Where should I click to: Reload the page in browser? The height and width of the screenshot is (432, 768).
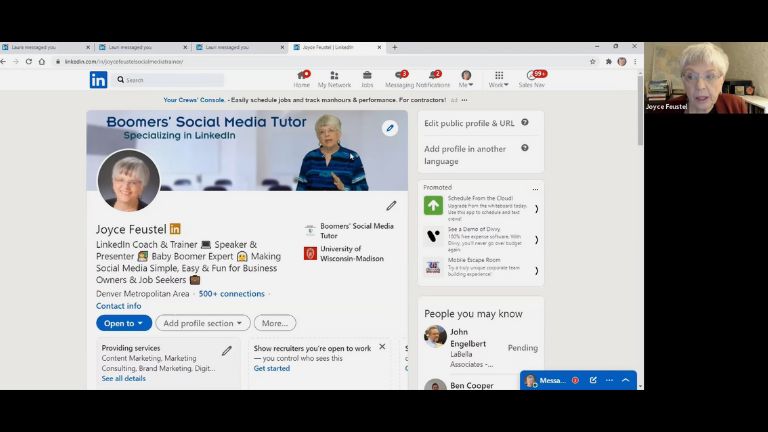pos(29,62)
